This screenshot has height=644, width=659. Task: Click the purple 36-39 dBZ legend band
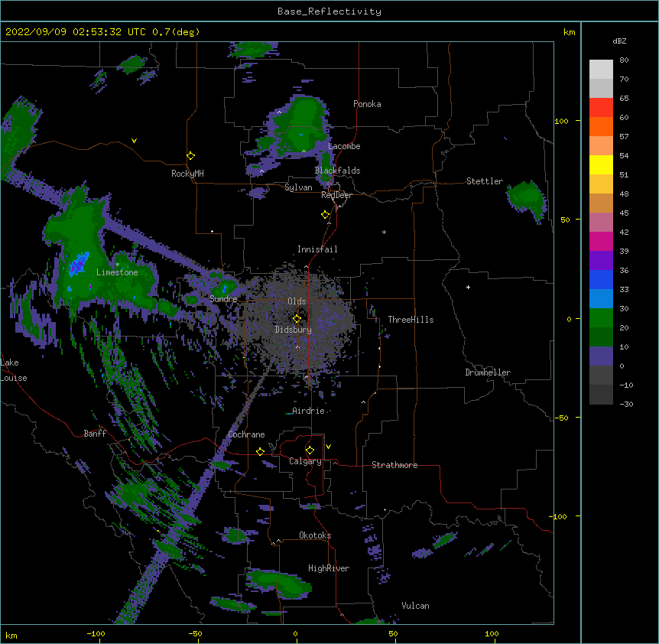point(601,260)
